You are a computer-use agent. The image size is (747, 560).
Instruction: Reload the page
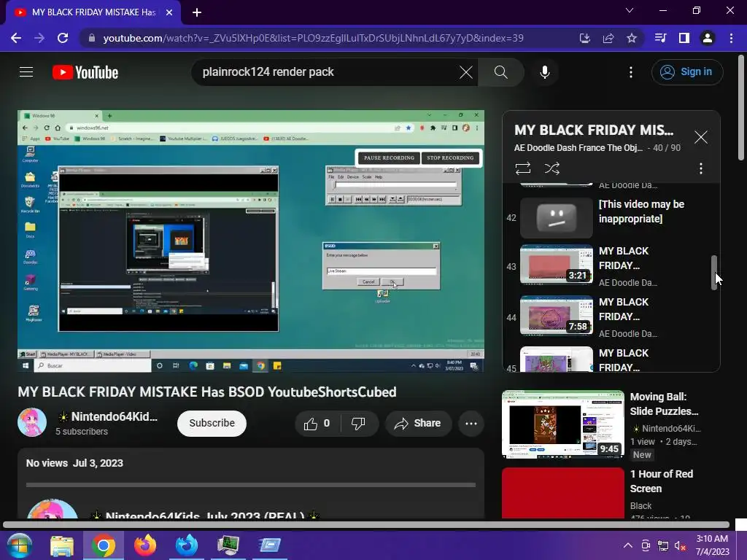point(63,38)
